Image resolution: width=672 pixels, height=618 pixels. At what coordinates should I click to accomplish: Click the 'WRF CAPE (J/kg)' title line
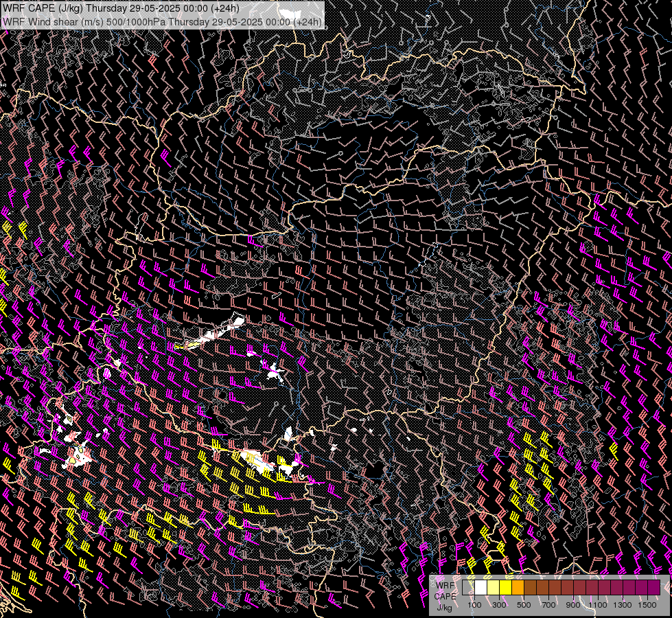(x=121, y=8)
